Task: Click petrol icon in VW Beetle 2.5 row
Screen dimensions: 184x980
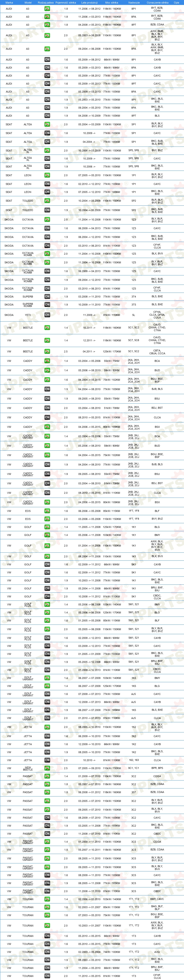Action: point(47,351)
